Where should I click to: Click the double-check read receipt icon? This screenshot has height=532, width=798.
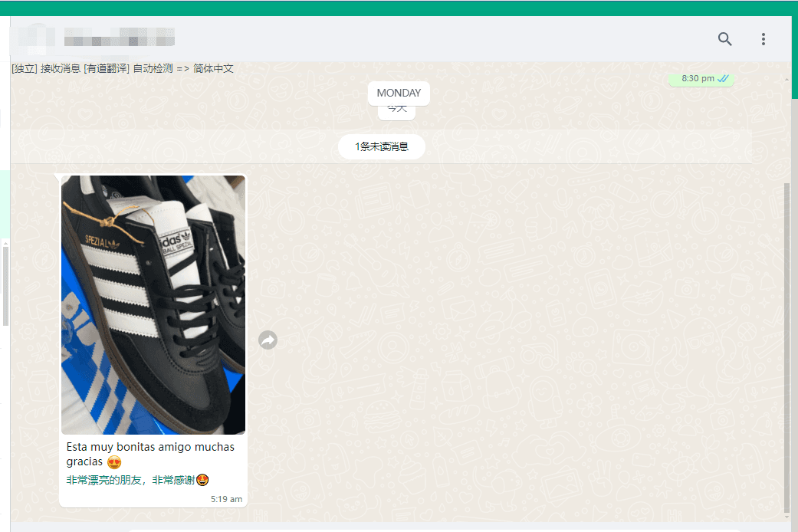point(723,78)
